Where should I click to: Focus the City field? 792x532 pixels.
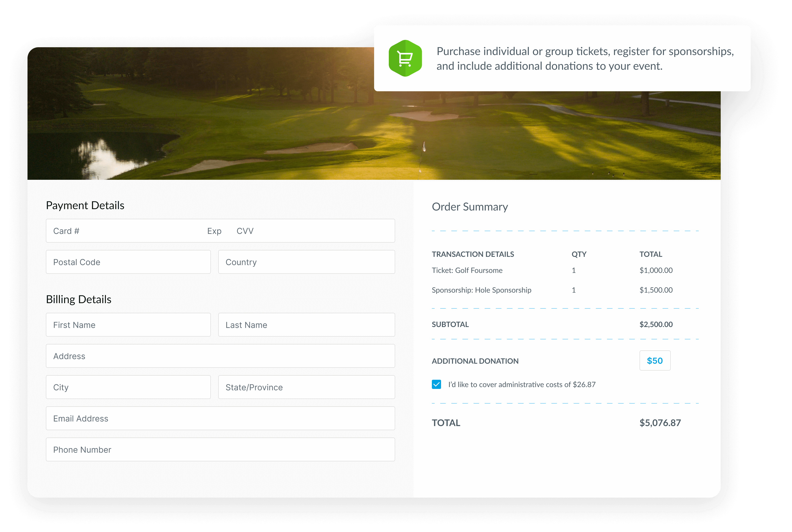(128, 387)
